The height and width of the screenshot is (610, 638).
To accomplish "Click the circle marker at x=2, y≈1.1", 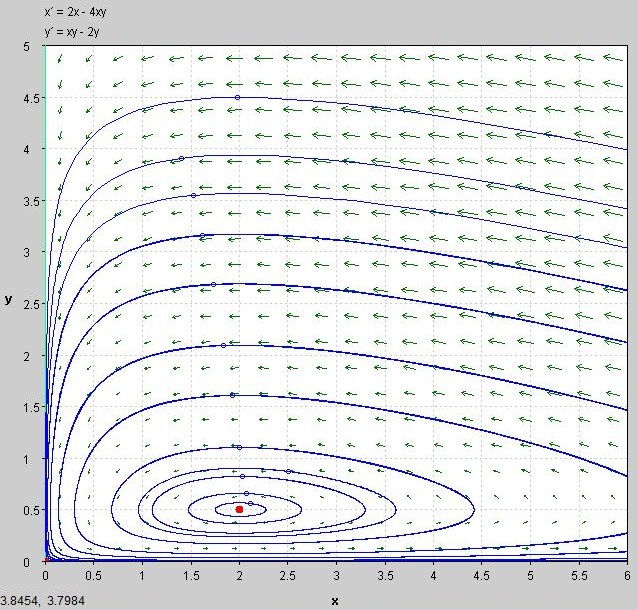I will (x=238, y=447).
